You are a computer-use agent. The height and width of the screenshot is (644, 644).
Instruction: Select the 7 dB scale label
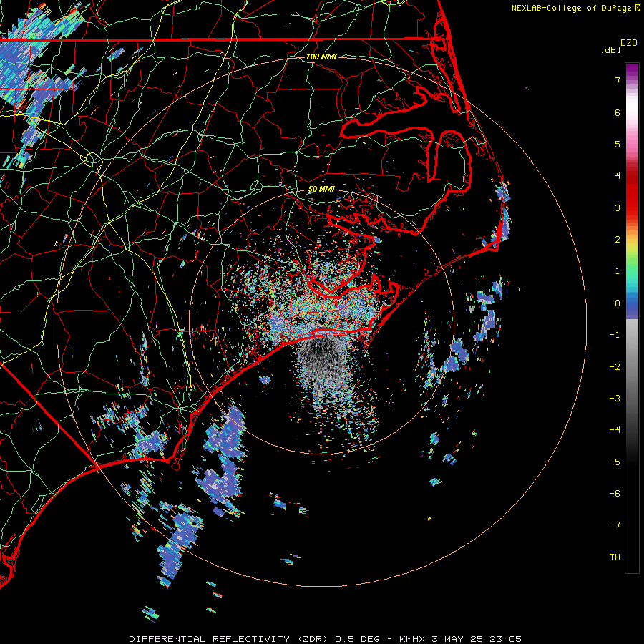618,80
